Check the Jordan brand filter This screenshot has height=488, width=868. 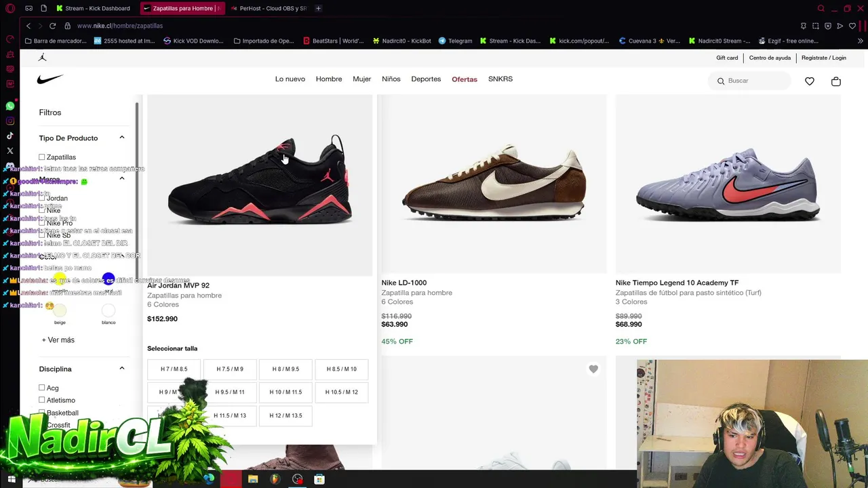pos(41,199)
